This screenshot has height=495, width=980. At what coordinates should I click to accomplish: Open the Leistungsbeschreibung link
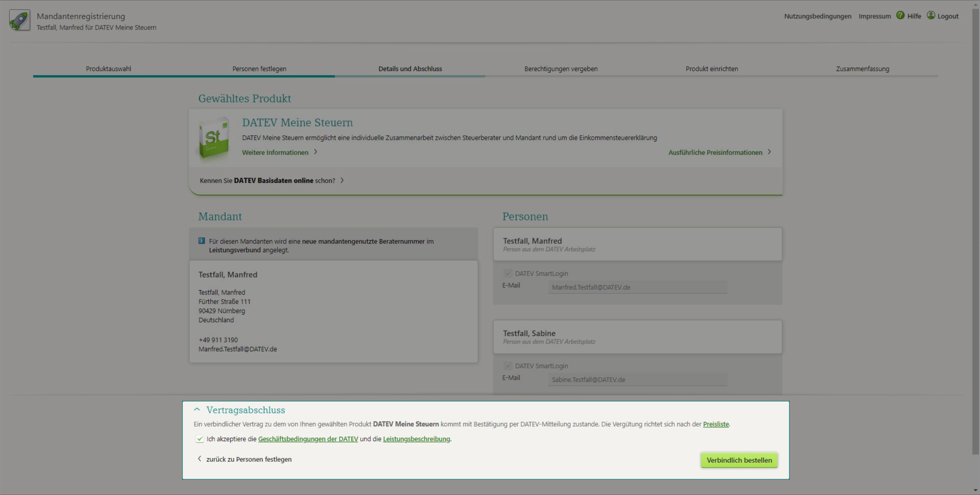pos(416,439)
